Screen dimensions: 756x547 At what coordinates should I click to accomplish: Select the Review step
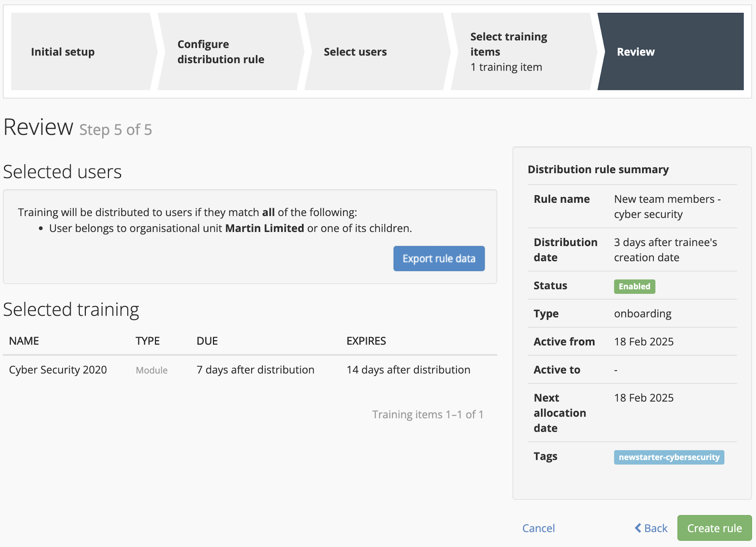point(636,52)
